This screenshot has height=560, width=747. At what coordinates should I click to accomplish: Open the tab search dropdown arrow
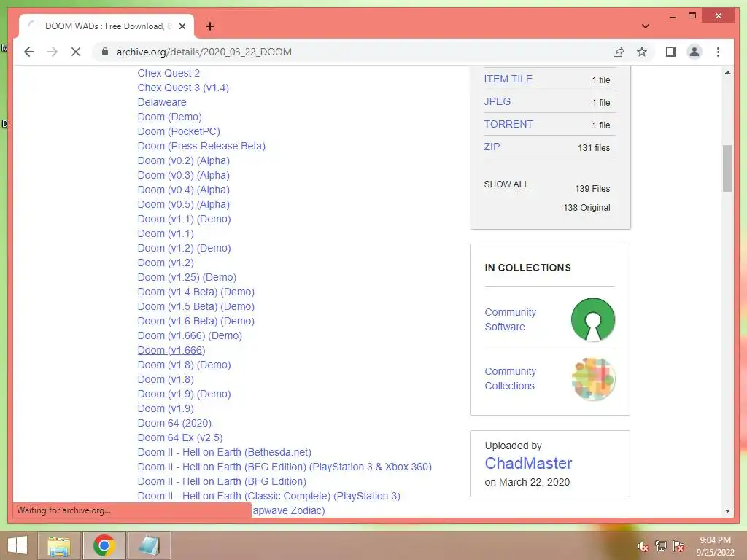pos(645,26)
